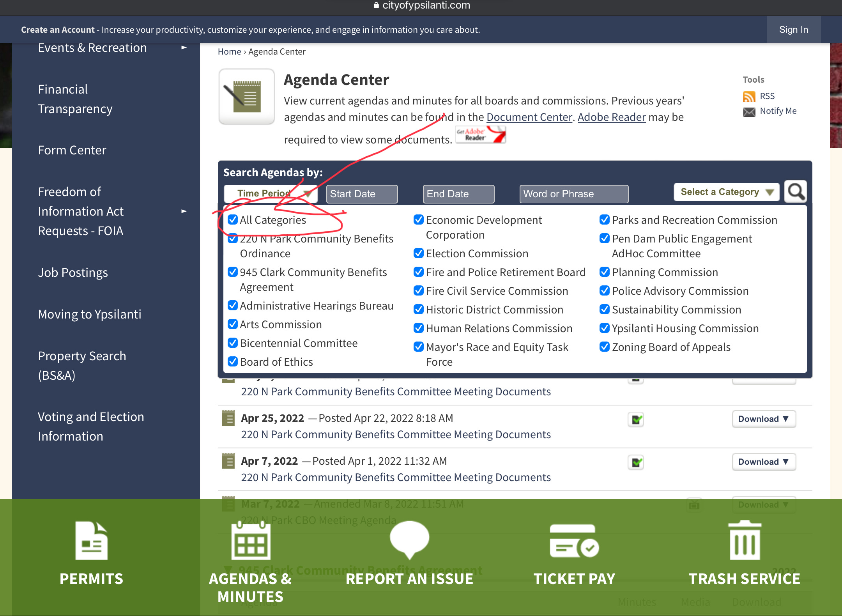Open the Time Period dropdown

271,193
